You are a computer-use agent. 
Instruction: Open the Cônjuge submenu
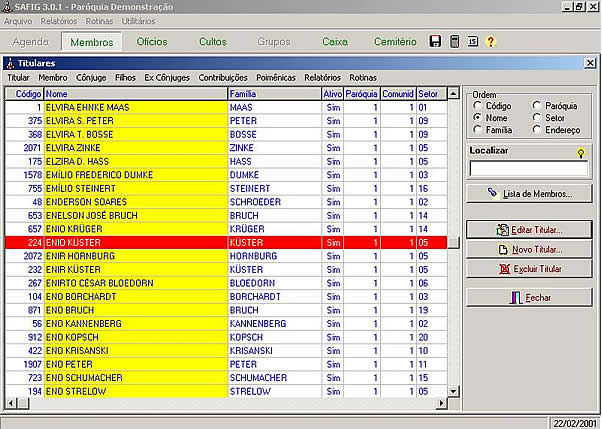[x=91, y=78]
